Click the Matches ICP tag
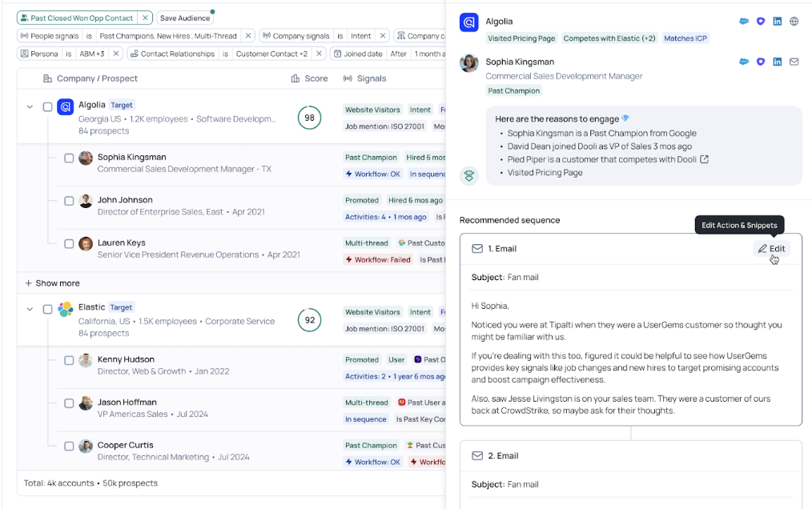812x509 pixels. pos(685,38)
